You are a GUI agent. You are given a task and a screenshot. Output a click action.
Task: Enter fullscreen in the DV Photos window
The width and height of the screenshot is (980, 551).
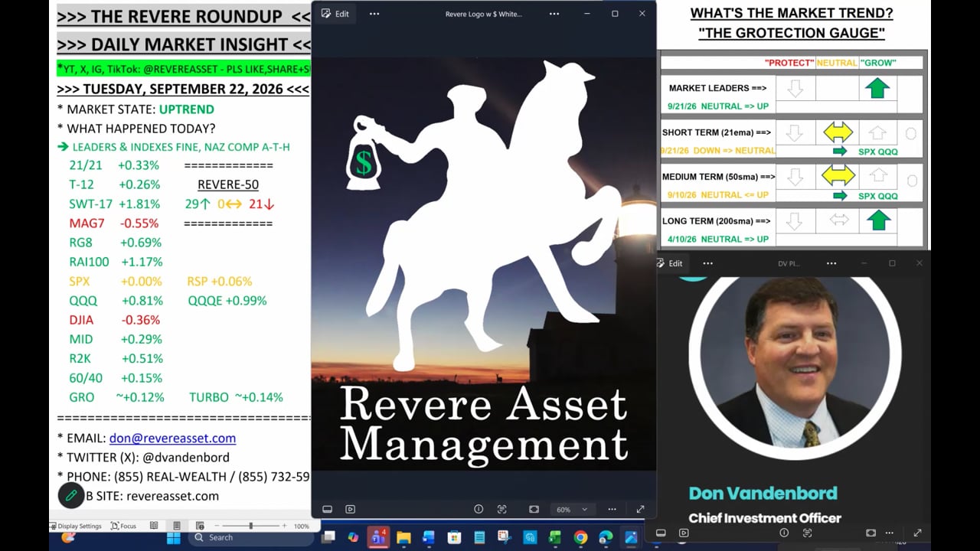[917, 533]
